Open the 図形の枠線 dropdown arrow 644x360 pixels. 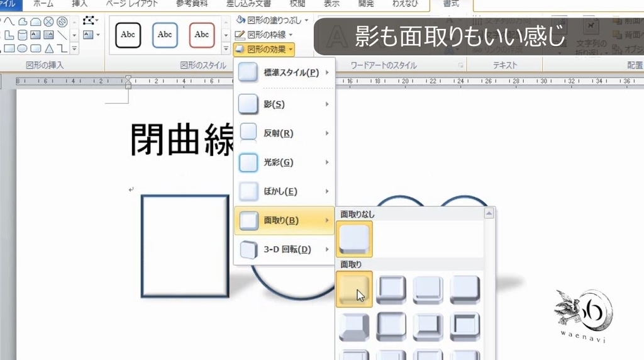[x=291, y=35]
